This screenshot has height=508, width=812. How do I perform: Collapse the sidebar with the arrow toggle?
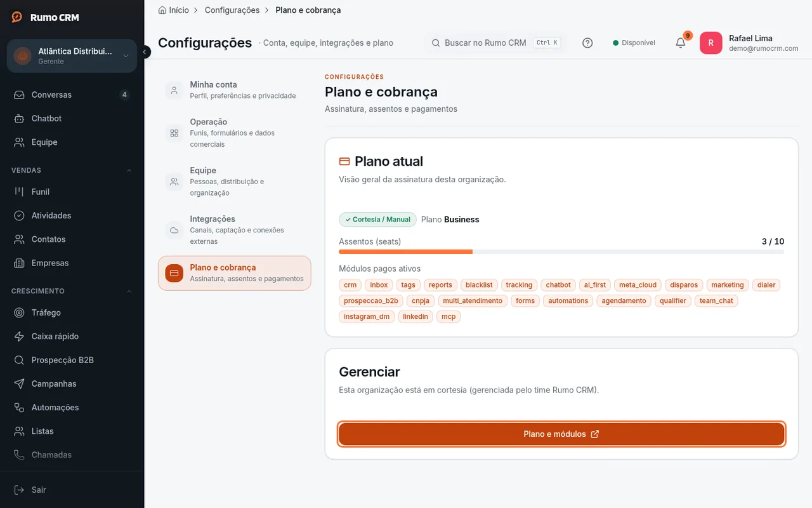[x=145, y=52]
